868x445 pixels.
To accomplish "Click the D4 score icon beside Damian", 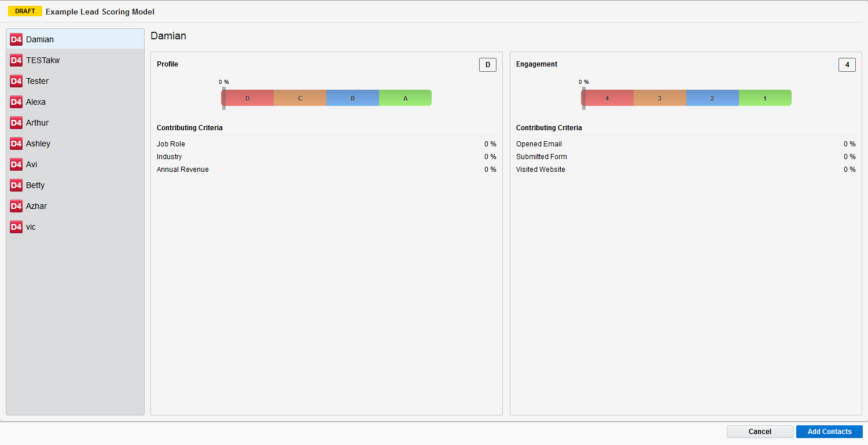I will tap(16, 39).
